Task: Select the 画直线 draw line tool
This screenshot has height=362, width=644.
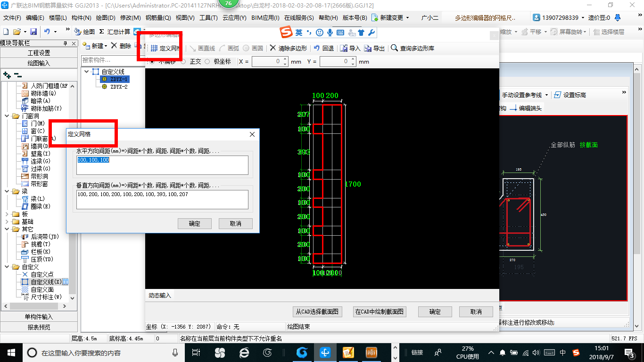Action: [202, 48]
